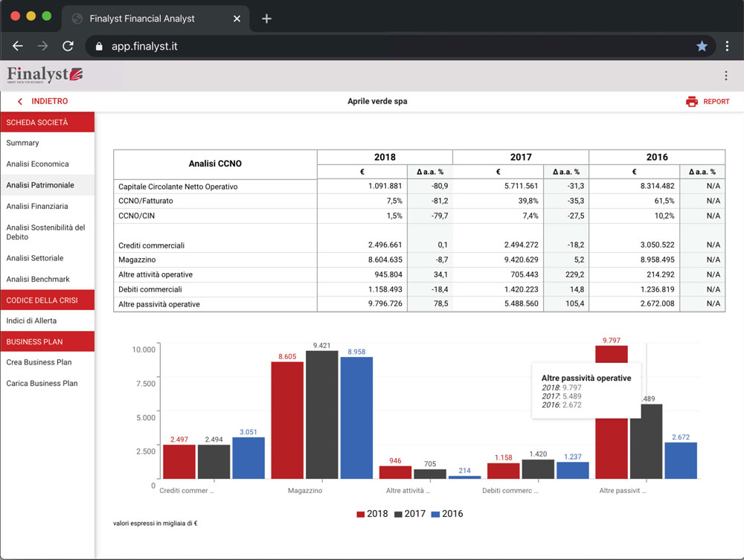Click the browser back arrow
The width and height of the screenshot is (744, 560).
(18, 46)
